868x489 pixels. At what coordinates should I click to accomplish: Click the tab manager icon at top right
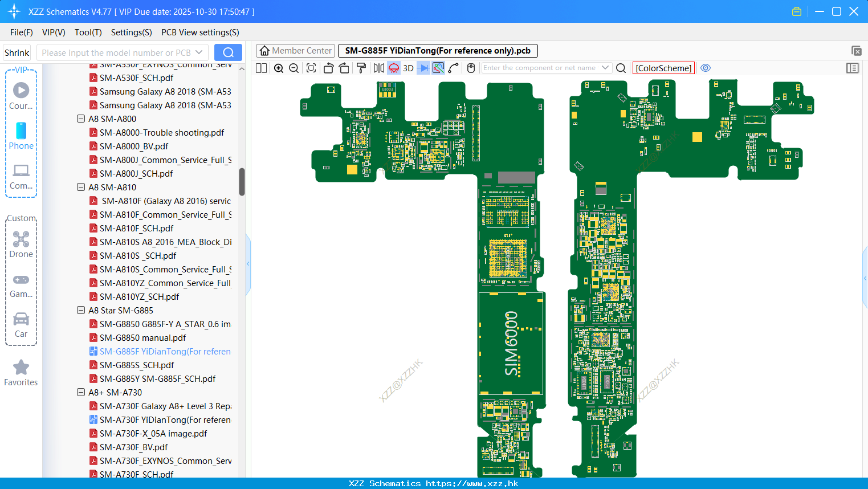(x=856, y=51)
